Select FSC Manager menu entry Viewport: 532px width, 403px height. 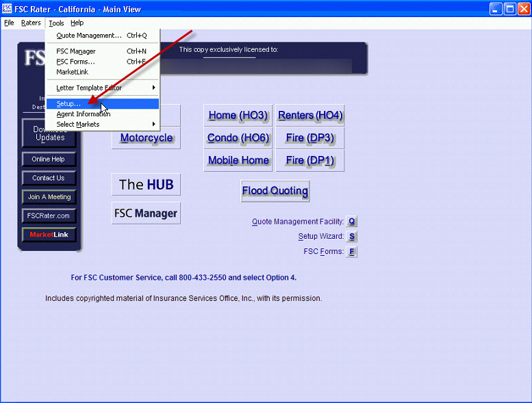tap(103, 51)
